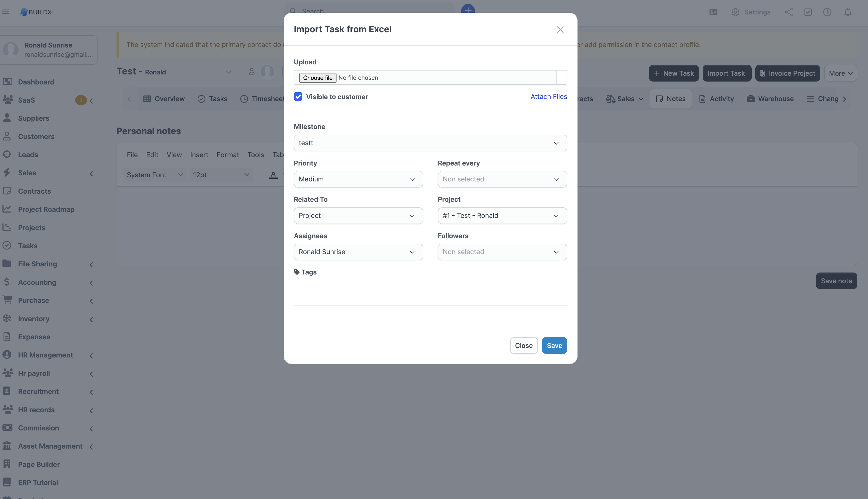
Task: Close the Import Task dialog with X
Action: [560, 29]
